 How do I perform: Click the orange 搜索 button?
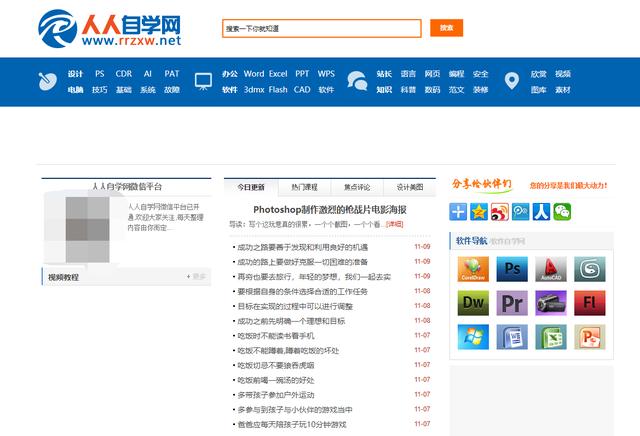tap(447, 28)
